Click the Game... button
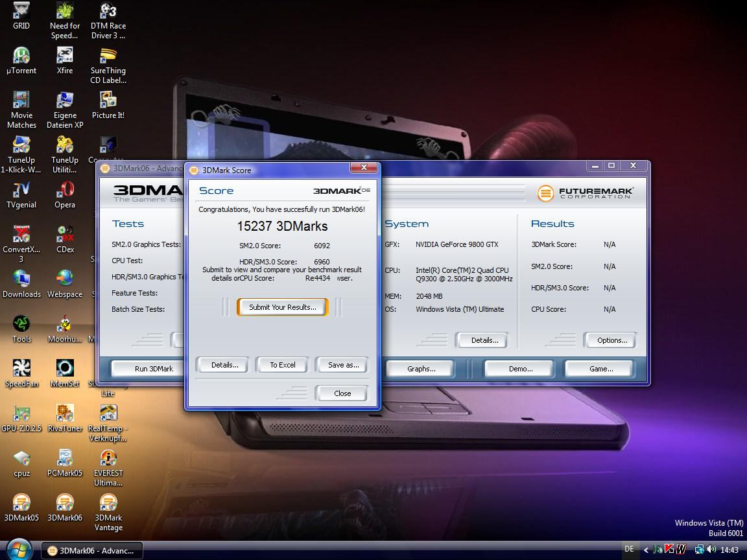 click(x=600, y=369)
